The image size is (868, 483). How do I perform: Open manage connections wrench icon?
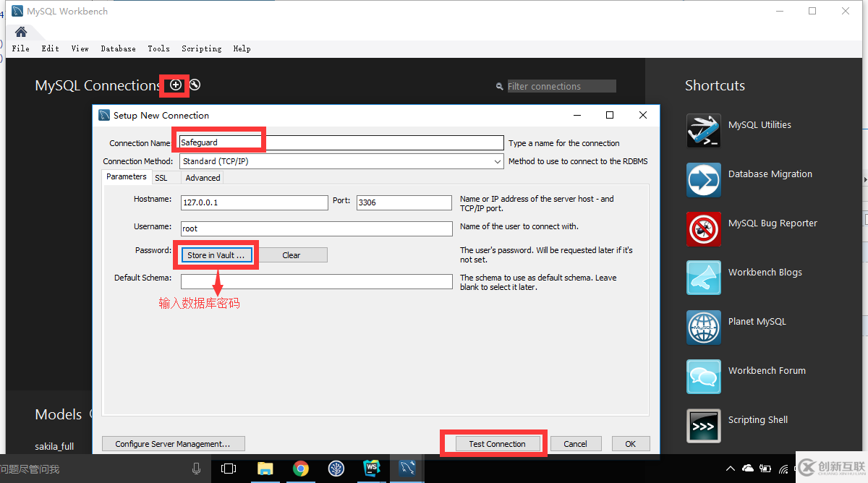coord(195,85)
